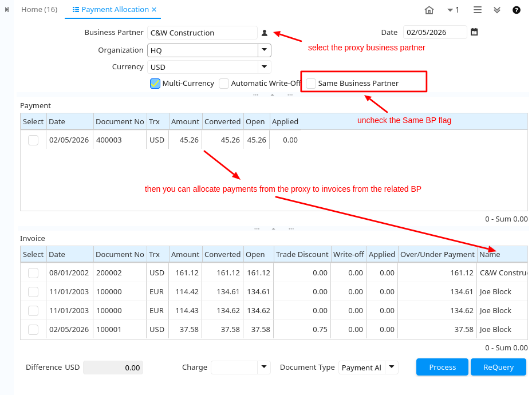The image size is (532, 395).
Task: Open the Document Type dropdown
Action: pos(392,367)
